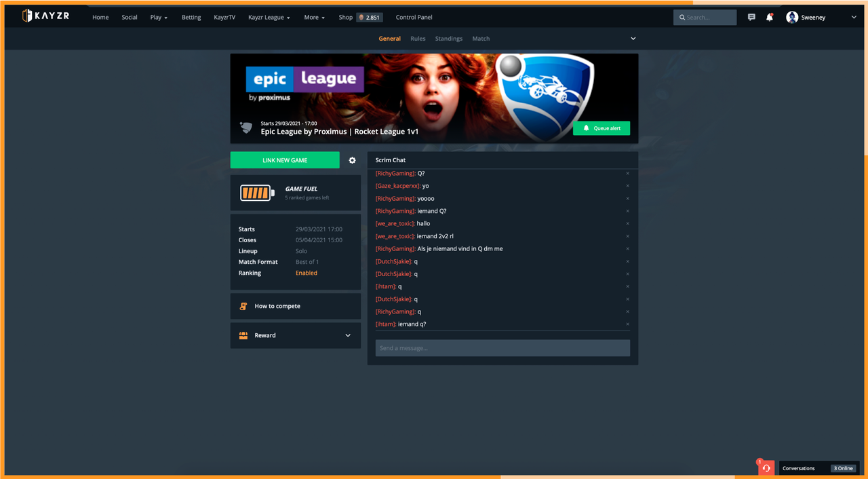This screenshot has height=479, width=868.
Task: Click the 'Best of 1' match format value
Action: pyautogui.click(x=307, y=262)
